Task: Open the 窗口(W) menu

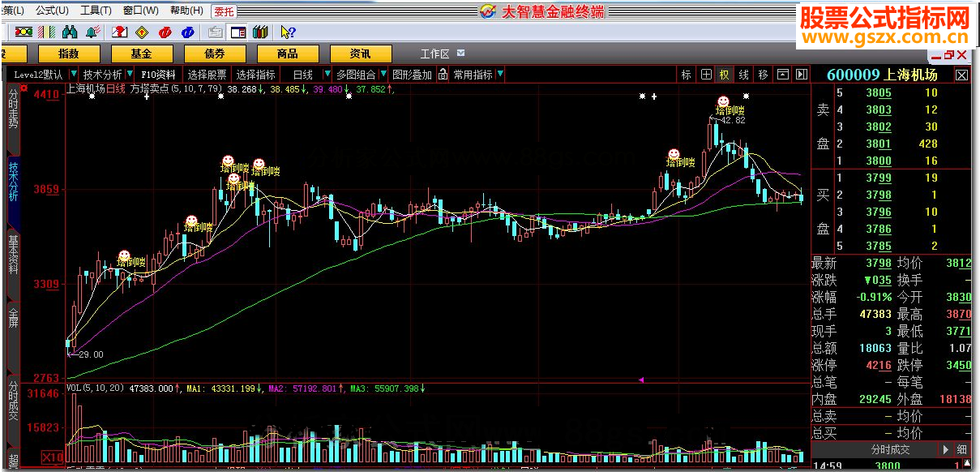Action: point(141,11)
